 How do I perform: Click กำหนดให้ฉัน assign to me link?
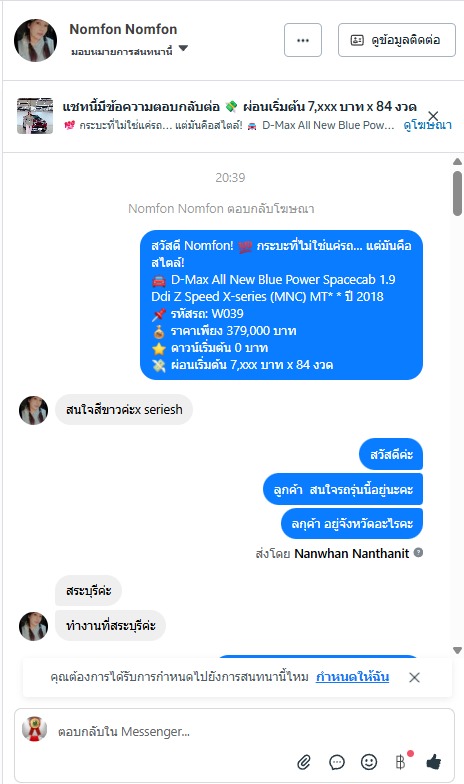pos(352,677)
